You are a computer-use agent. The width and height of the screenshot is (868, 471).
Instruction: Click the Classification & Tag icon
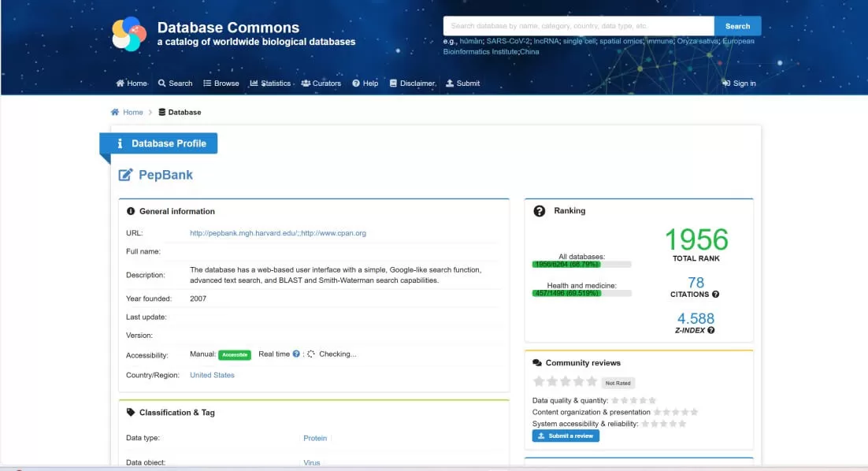tap(131, 413)
